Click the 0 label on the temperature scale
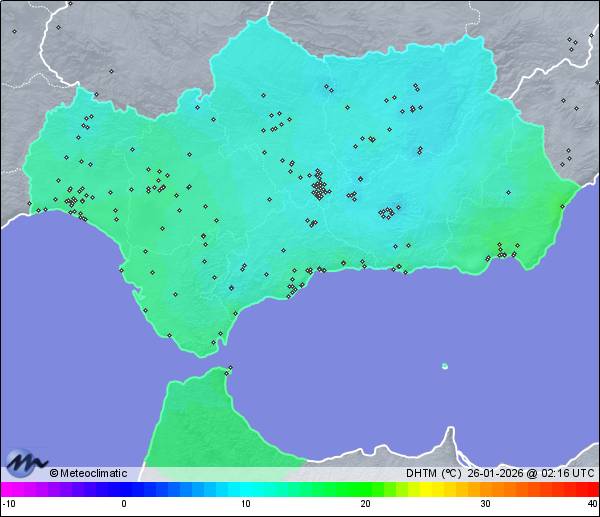 coord(124,504)
